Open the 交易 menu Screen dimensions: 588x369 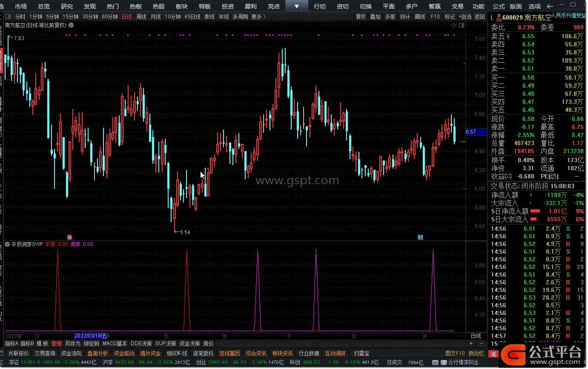457,6
